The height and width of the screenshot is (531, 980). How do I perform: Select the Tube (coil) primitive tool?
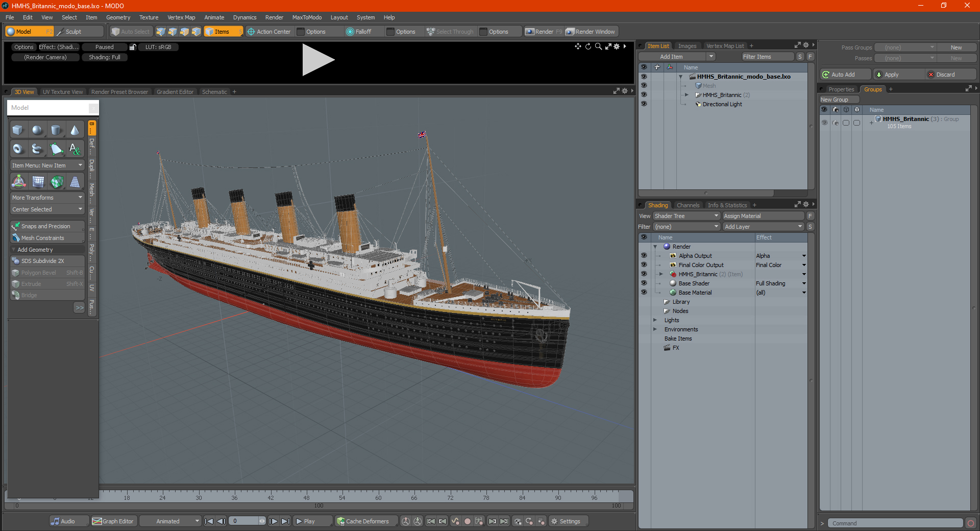[x=37, y=149]
